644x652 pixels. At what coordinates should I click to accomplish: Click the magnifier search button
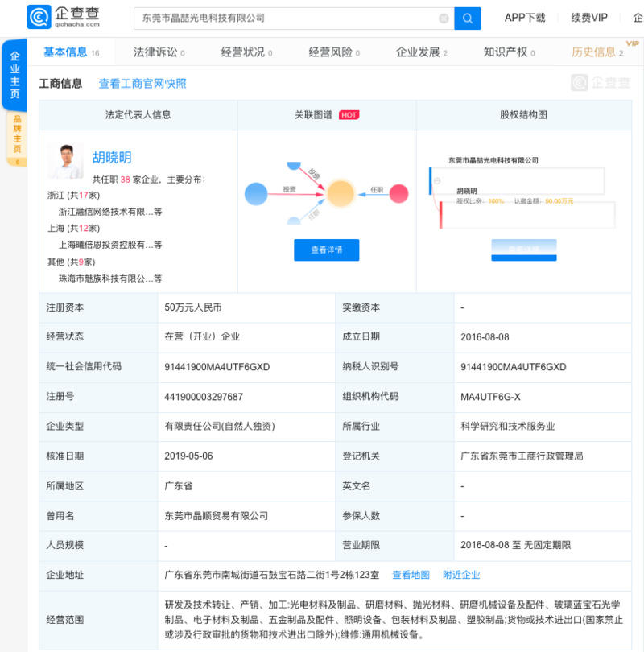[468, 19]
